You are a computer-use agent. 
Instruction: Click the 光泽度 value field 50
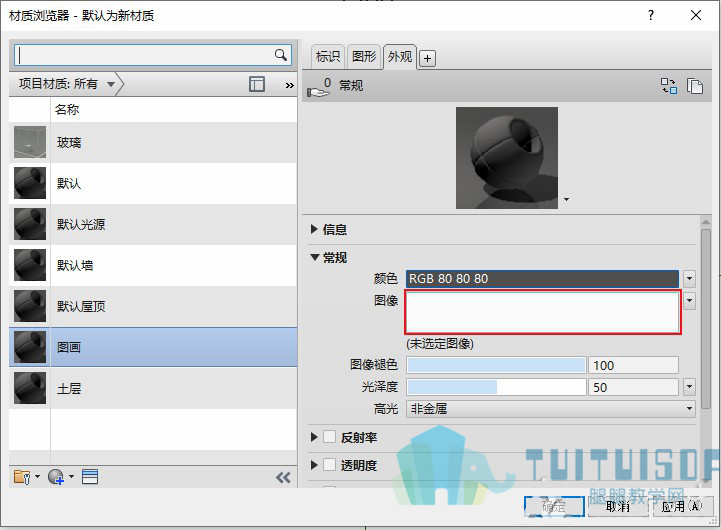pos(633,387)
